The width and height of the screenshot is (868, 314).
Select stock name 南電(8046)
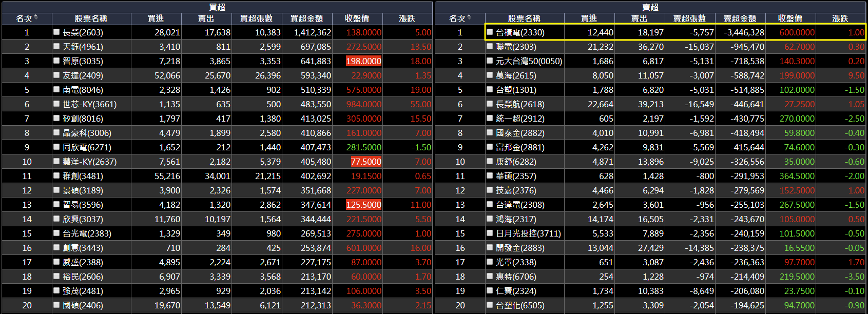(x=83, y=90)
